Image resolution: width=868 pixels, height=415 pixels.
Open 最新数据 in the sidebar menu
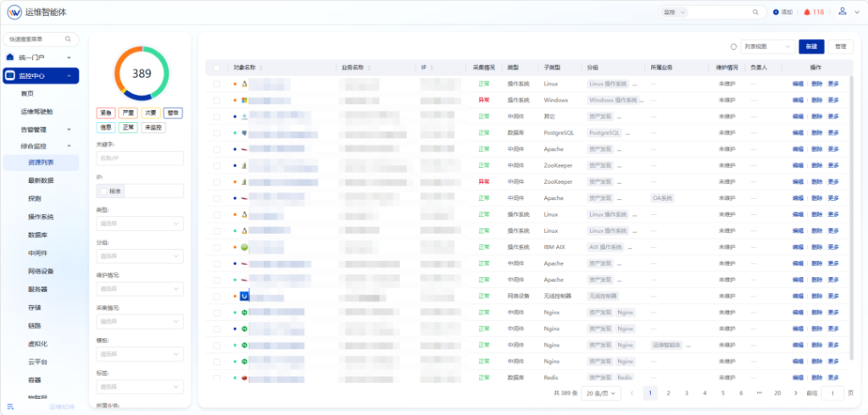coord(41,180)
